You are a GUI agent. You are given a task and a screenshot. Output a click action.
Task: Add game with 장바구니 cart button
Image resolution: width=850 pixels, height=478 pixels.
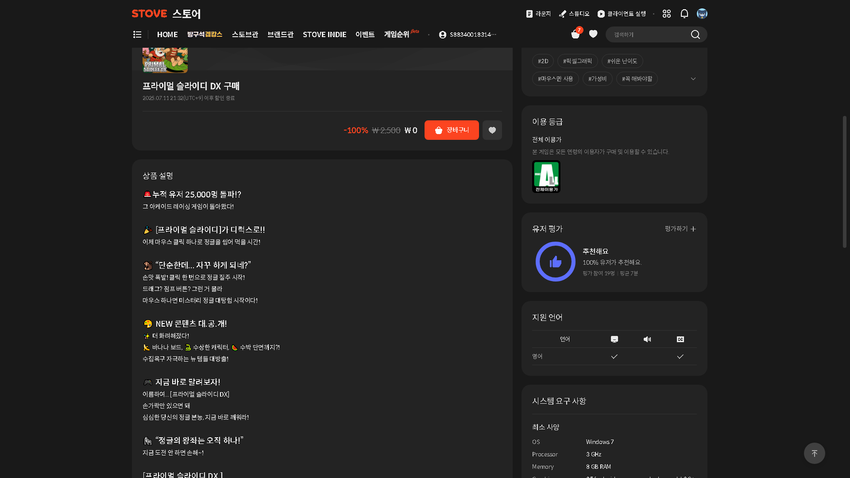pyautogui.click(x=452, y=130)
